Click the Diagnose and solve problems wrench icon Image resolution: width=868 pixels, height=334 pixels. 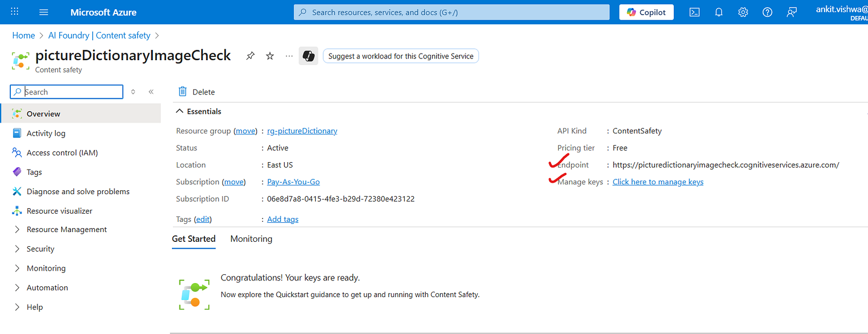click(17, 191)
